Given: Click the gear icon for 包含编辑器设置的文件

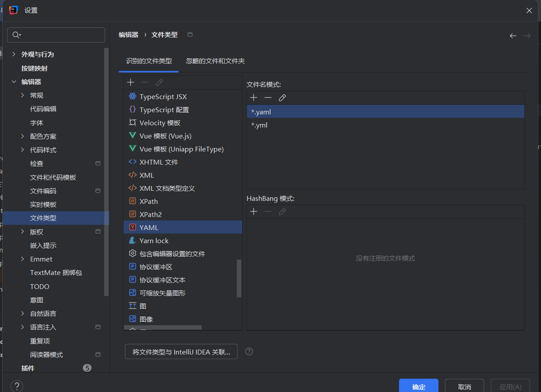Looking at the screenshot, I should (x=133, y=254).
